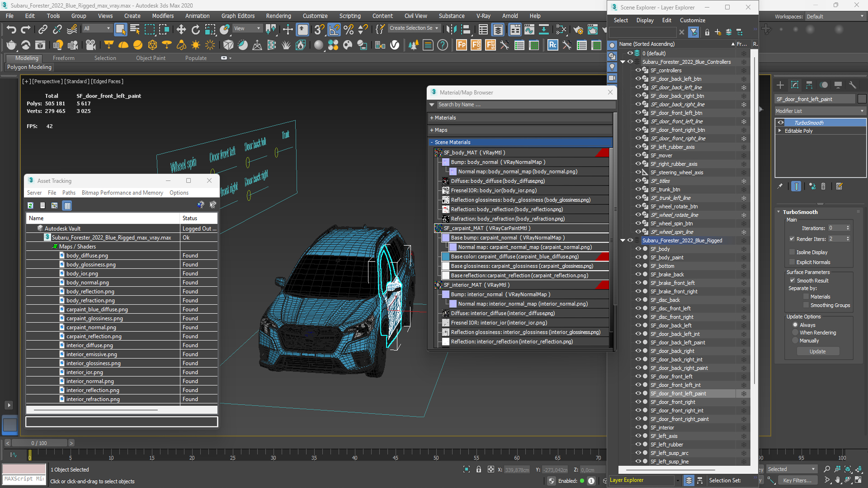868x488 pixels.
Task: Click time slider 0 / 100 handle
Action: (39, 443)
